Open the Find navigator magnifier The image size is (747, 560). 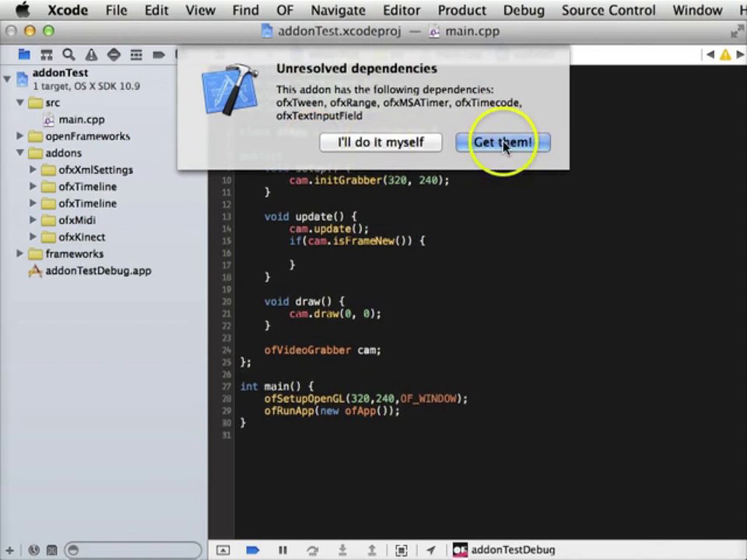click(x=69, y=55)
